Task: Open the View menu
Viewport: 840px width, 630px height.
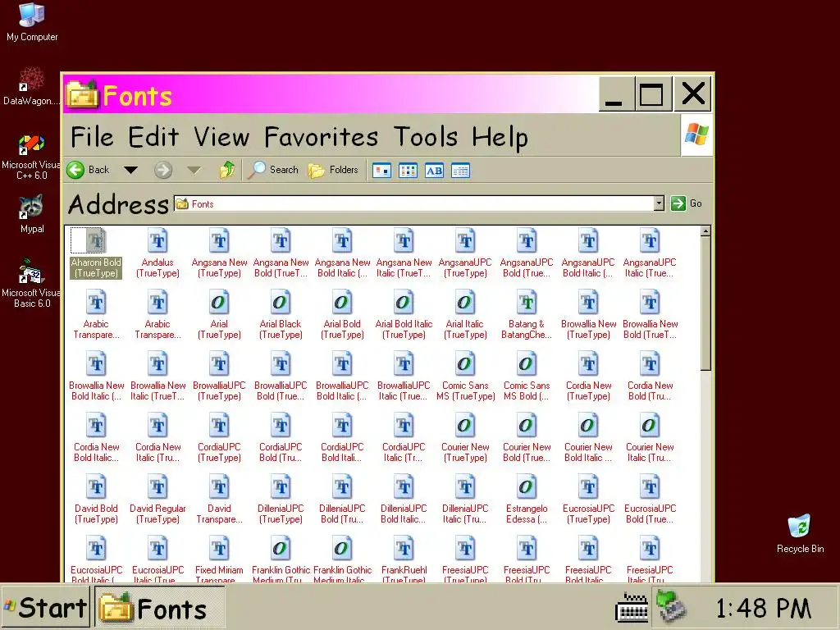Action: tap(221, 137)
